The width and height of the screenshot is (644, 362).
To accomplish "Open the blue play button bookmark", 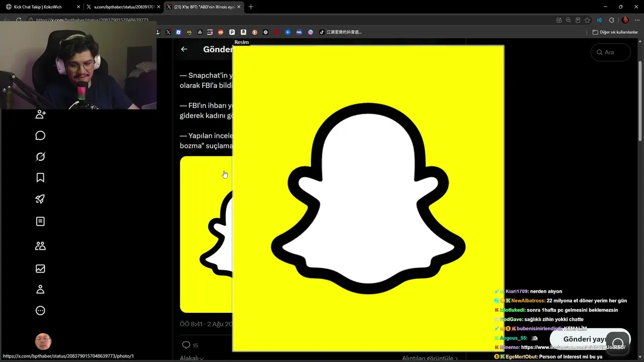I will 288,32.
